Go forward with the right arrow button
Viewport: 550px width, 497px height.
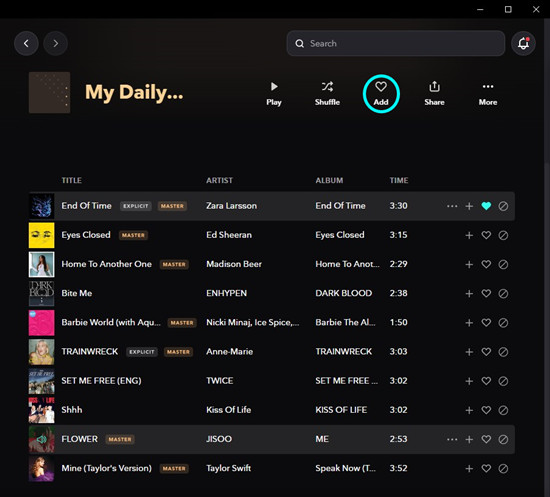(x=55, y=43)
